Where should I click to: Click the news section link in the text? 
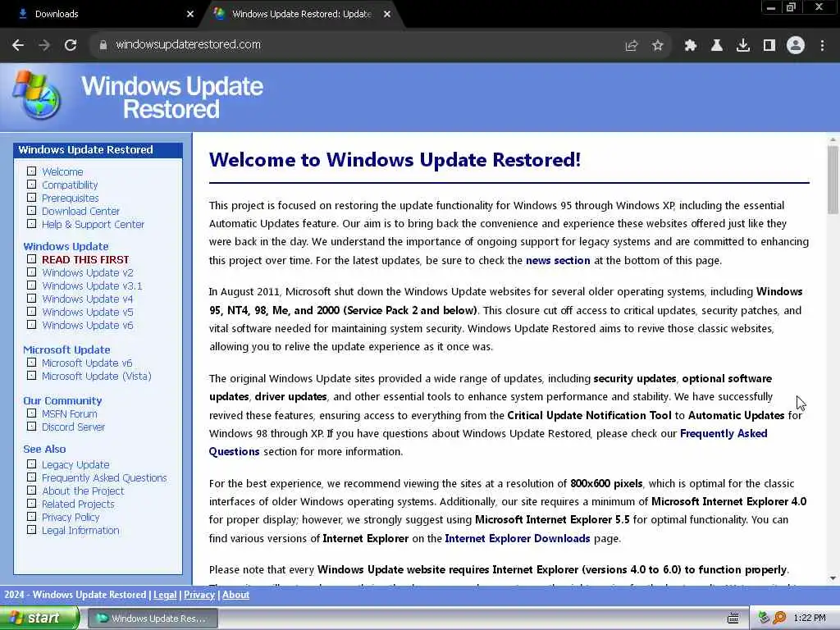(x=558, y=260)
